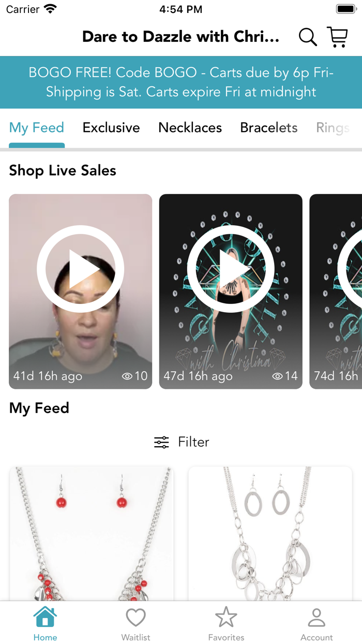The image size is (362, 644).
Task: Play the second live sale video
Action: pos(231,269)
